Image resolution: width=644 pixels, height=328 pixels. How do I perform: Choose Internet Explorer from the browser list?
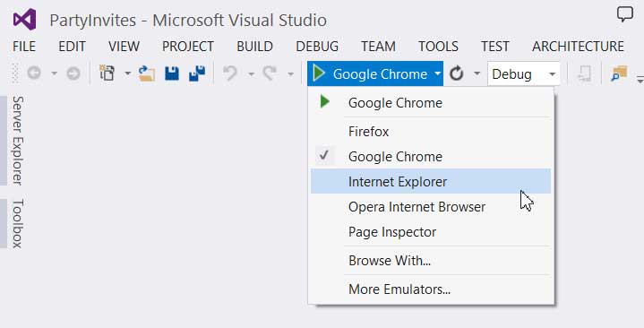431,181
